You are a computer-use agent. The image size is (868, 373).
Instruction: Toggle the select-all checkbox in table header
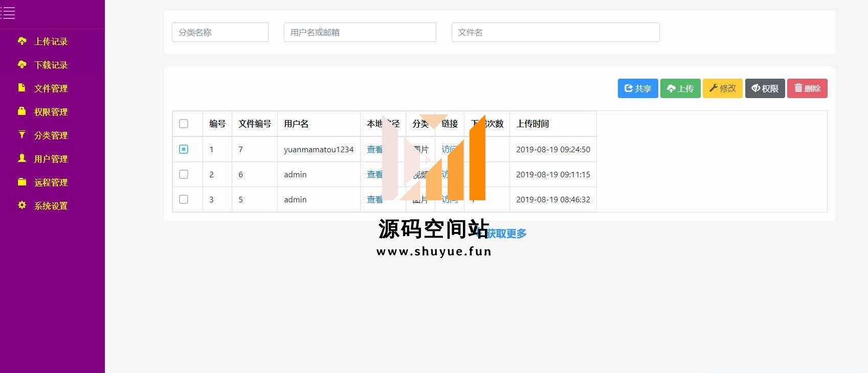pyautogui.click(x=184, y=124)
